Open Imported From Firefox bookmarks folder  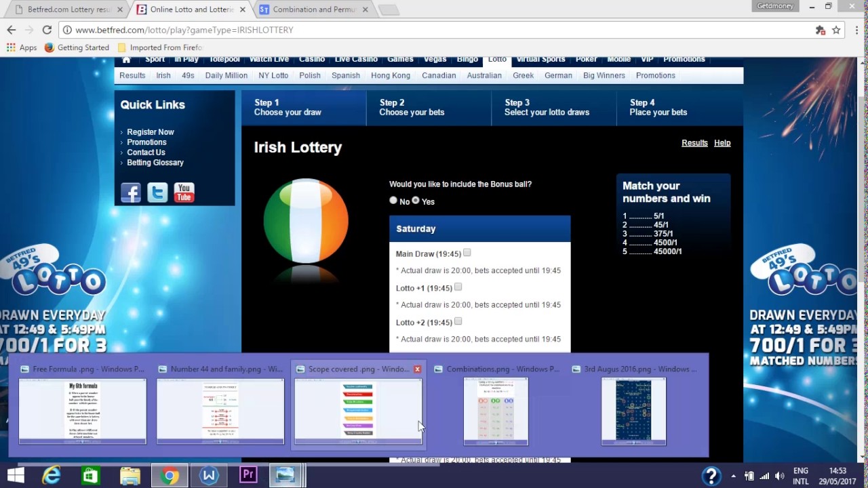(x=160, y=47)
